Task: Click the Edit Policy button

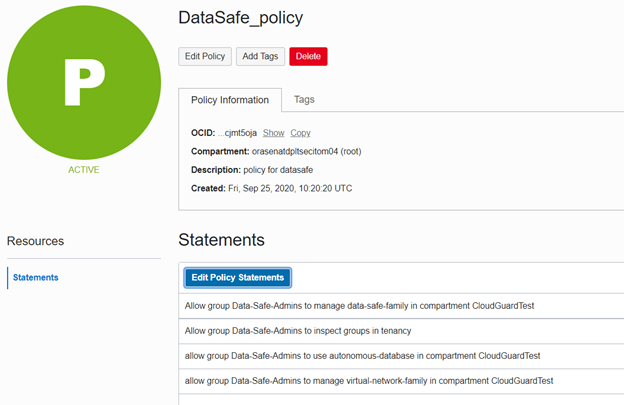Action: click(205, 56)
